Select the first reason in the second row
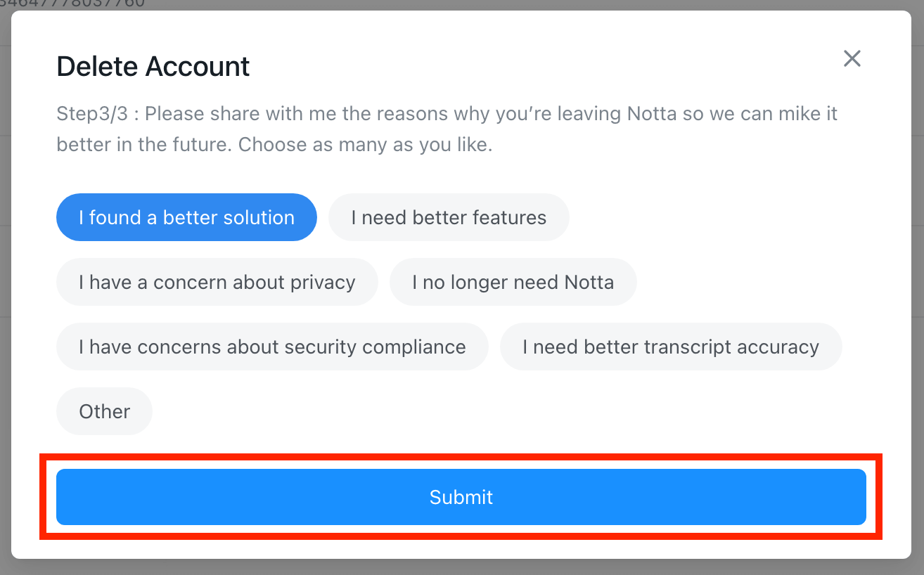Screen dimensions: 924x575 click(x=217, y=282)
